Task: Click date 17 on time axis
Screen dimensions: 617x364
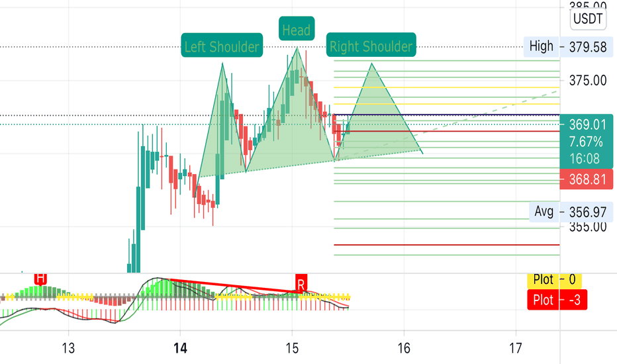Action: (x=516, y=348)
